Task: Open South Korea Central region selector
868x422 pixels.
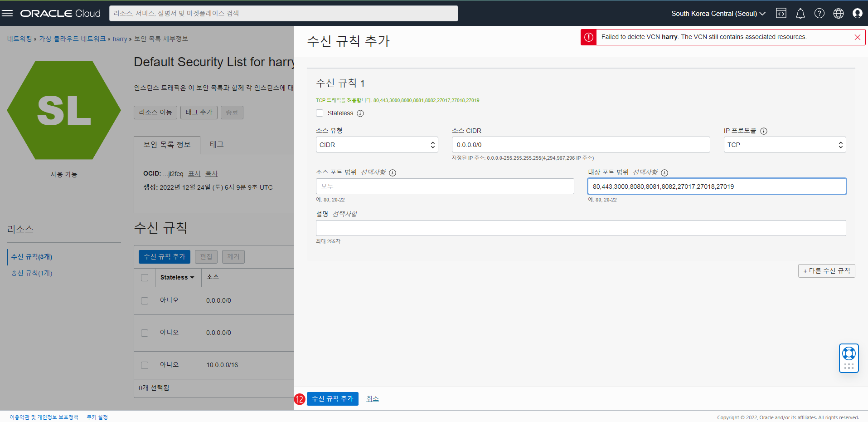Action: [718, 13]
